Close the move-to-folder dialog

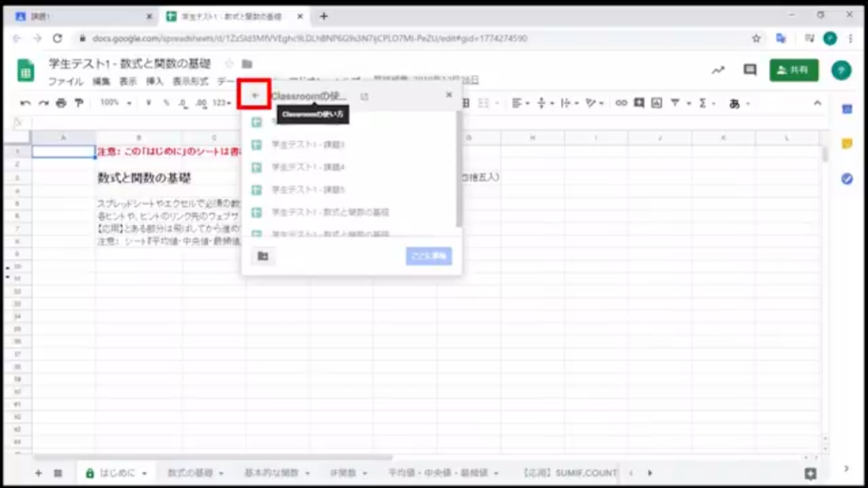(x=449, y=95)
